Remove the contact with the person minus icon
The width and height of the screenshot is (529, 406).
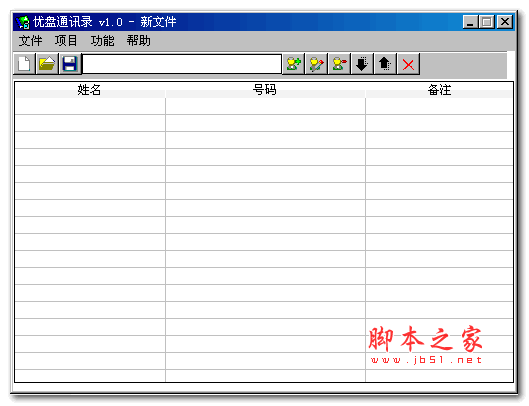click(339, 64)
